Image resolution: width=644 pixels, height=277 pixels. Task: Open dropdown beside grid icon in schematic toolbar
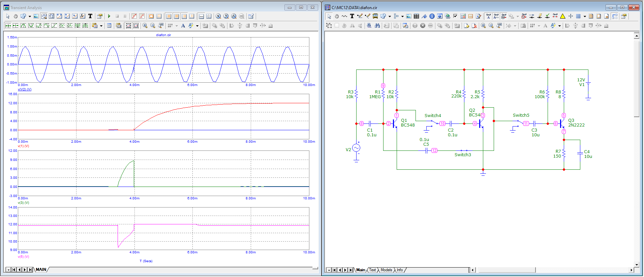coord(585,16)
